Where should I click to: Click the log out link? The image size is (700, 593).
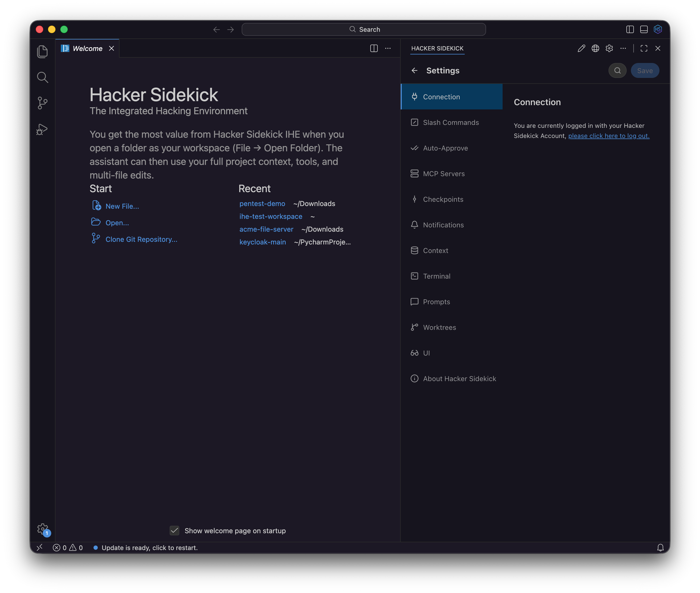[x=608, y=136]
